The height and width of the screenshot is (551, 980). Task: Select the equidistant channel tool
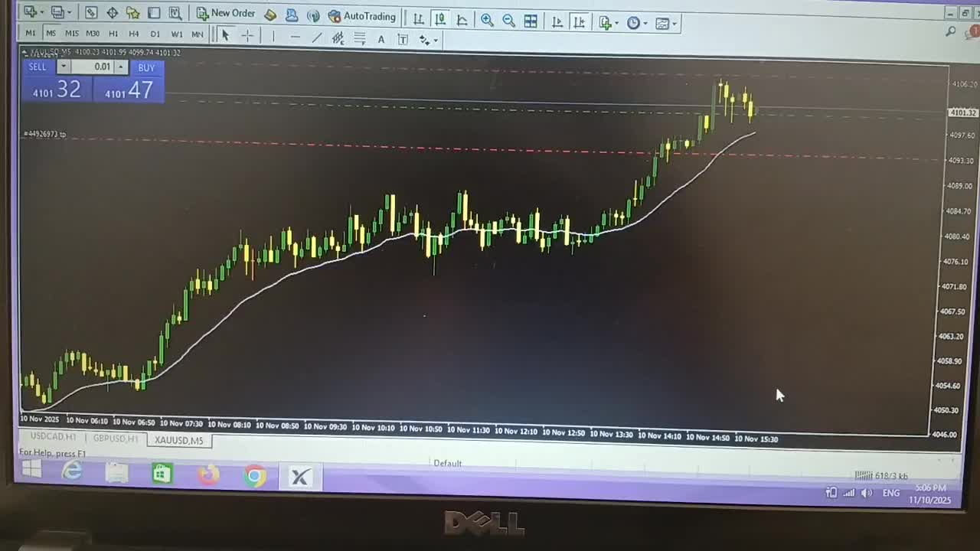pyautogui.click(x=338, y=37)
